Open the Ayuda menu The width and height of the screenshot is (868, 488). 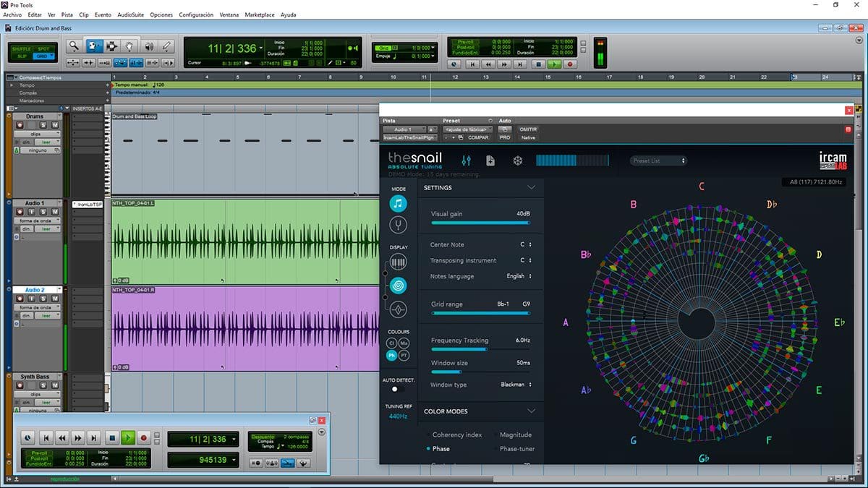(x=288, y=14)
